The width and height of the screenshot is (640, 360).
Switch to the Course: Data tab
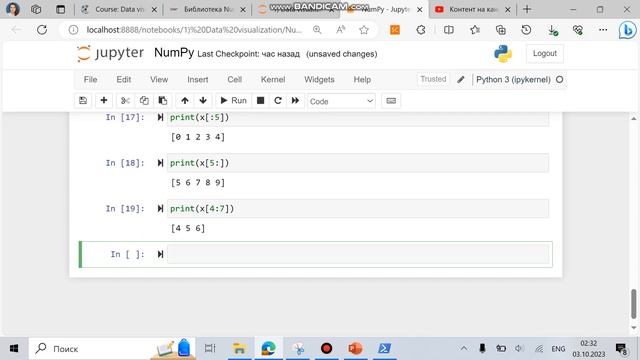tap(119, 9)
